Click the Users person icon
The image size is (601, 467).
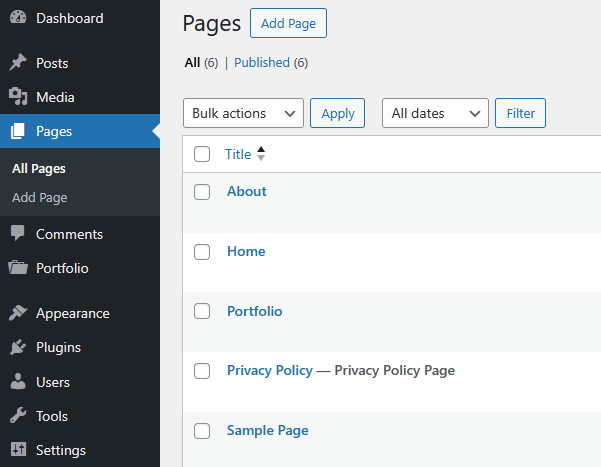[x=18, y=382]
